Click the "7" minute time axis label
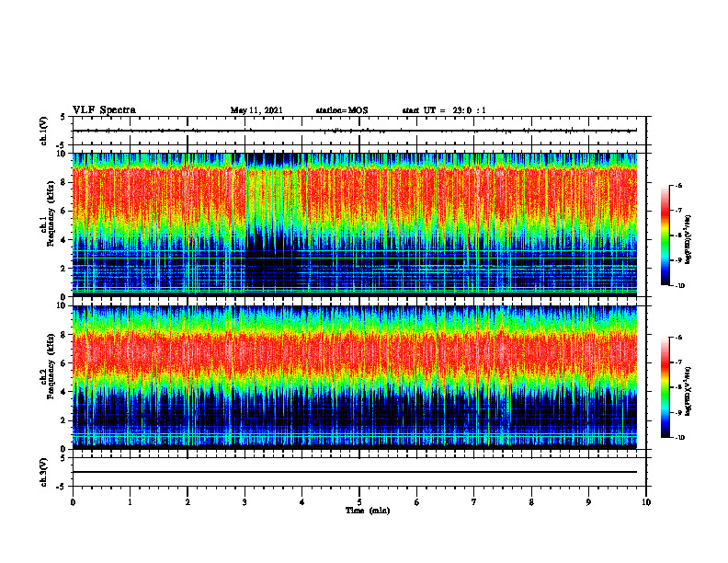Image resolution: width=728 pixels, height=563 pixels. point(474,502)
